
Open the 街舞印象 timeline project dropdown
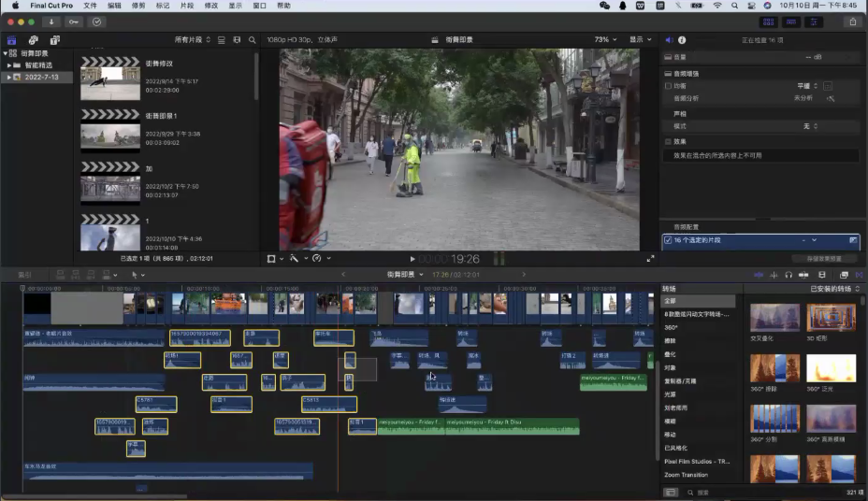click(x=405, y=275)
